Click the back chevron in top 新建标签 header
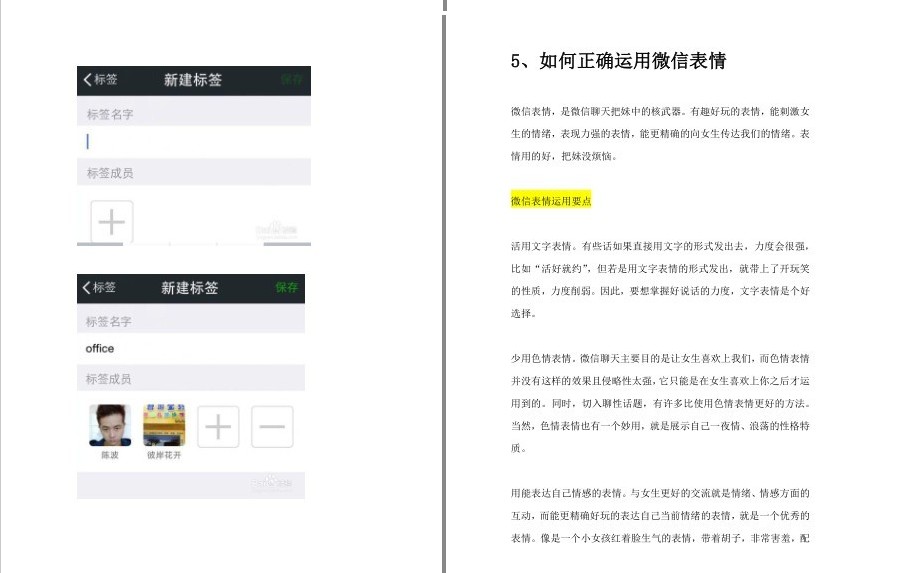The image size is (898, 573). pyautogui.click(x=88, y=80)
